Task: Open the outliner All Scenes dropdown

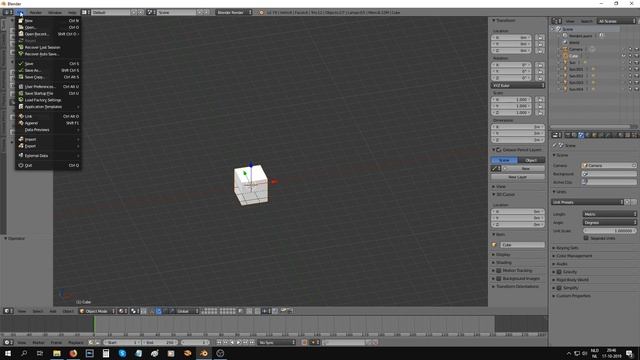Action: click(x=616, y=21)
